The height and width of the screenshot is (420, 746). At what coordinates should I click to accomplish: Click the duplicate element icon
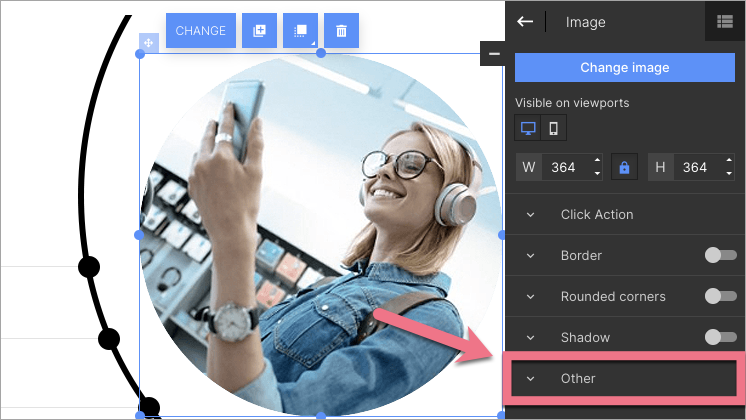(260, 31)
